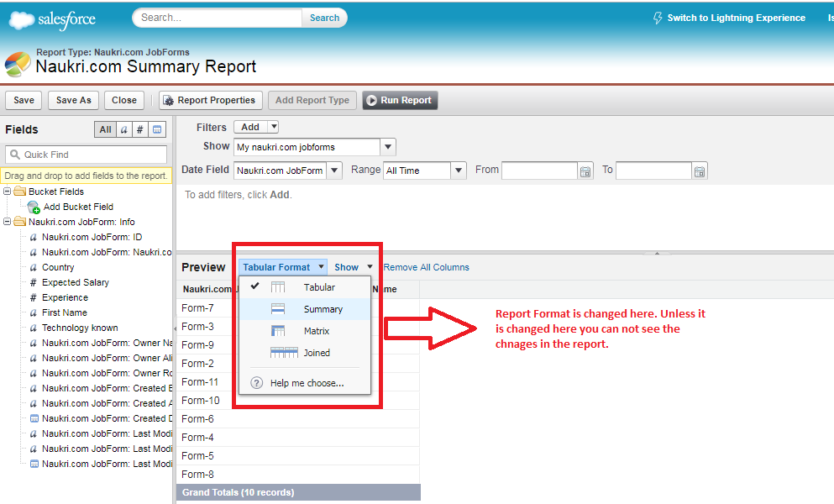Click the Grand Totals (10 records) row
Screen dimensions: 834x504
tap(298, 492)
